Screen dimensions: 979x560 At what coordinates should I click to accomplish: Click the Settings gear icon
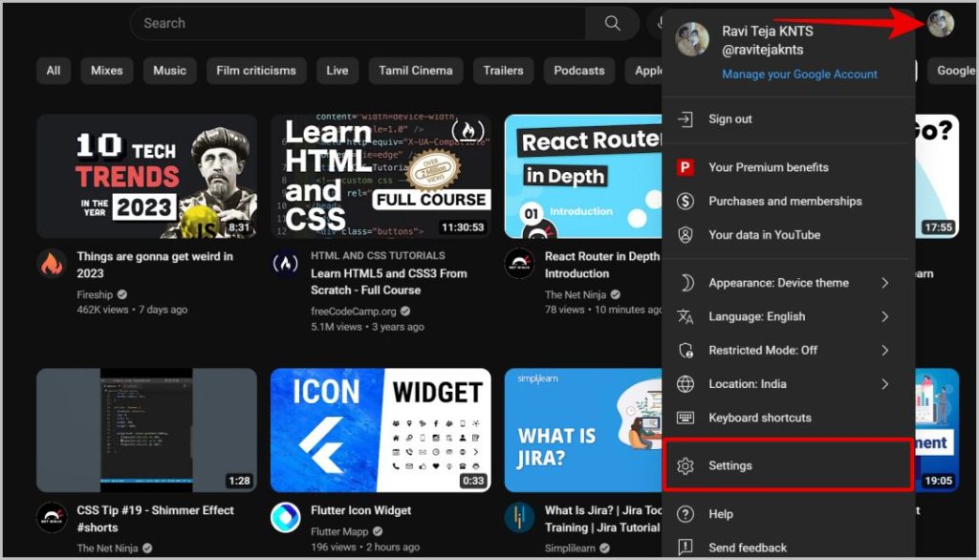(x=685, y=465)
